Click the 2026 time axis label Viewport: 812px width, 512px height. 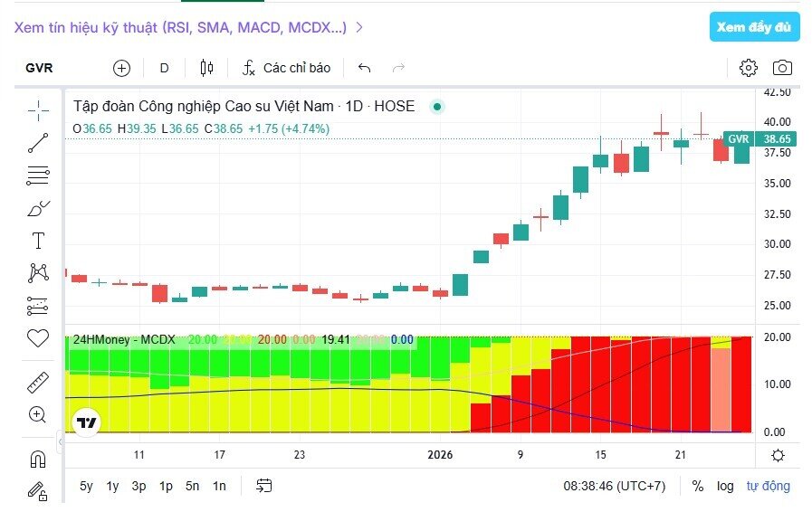tap(440, 455)
